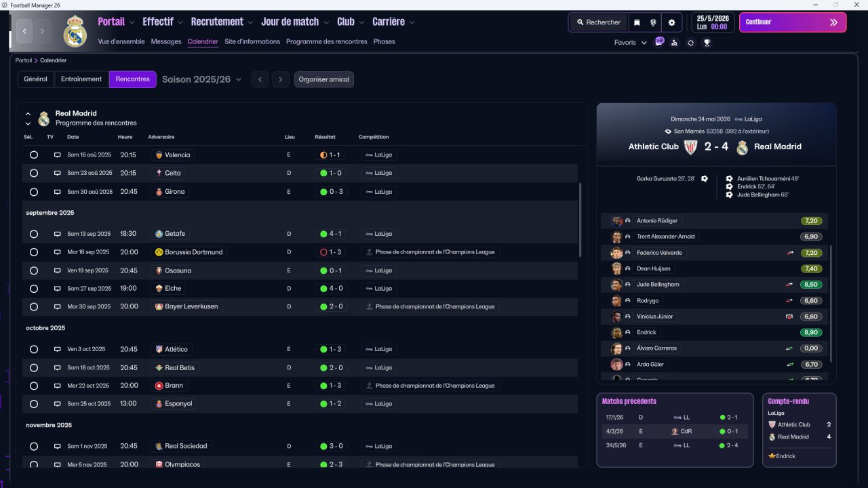Viewport: 868px width, 488px height.
Task: Open the Favoris dropdown
Action: point(631,43)
